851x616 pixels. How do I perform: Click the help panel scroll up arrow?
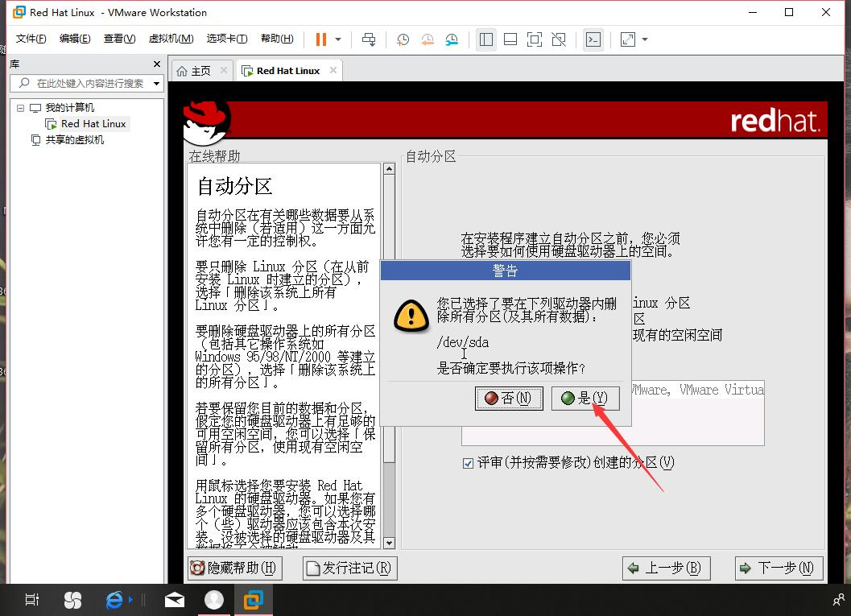click(389, 169)
